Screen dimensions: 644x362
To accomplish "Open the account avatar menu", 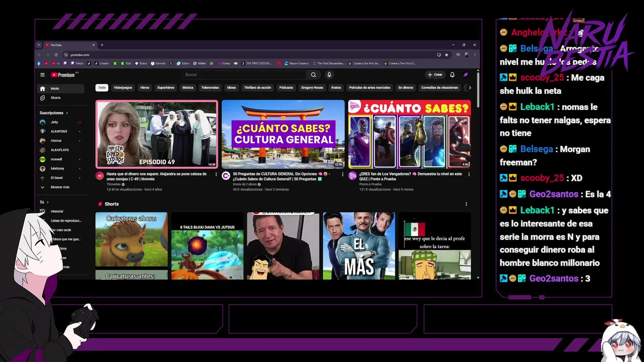I will 466,75.
